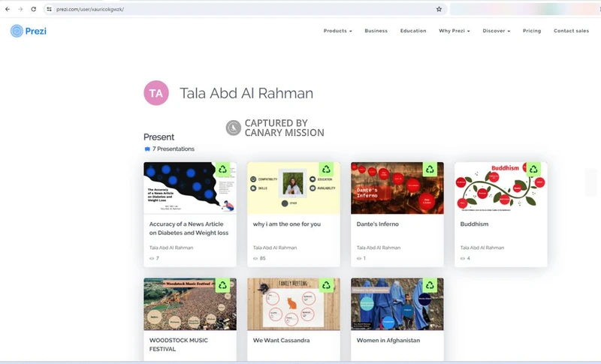The image size is (601, 364).
Task: Go back using browser back arrow
Action: click(x=8, y=9)
